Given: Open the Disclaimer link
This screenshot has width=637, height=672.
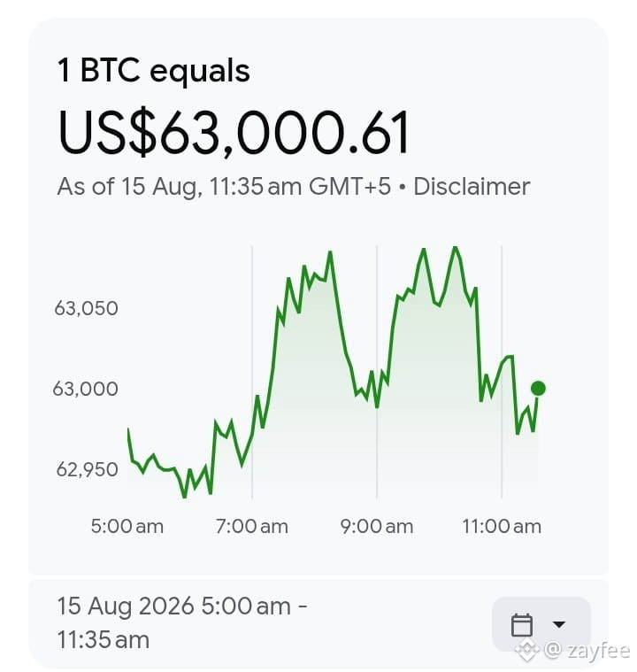Looking at the screenshot, I should [x=472, y=187].
